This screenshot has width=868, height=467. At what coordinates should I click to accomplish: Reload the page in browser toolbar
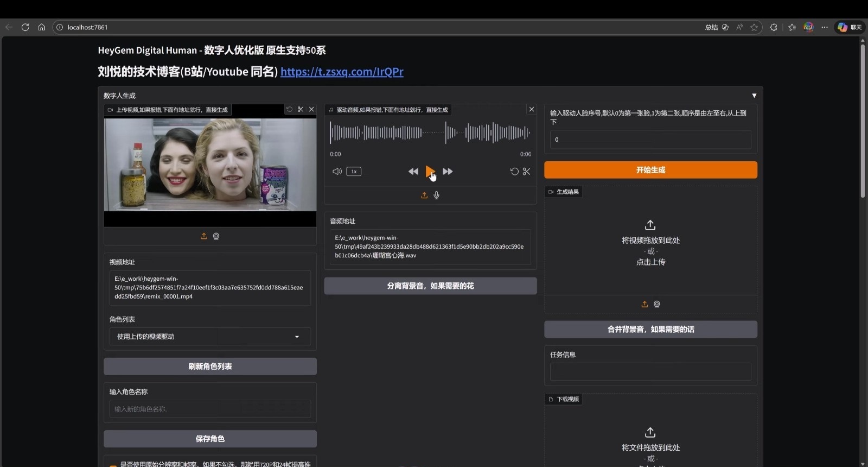point(25,27)
